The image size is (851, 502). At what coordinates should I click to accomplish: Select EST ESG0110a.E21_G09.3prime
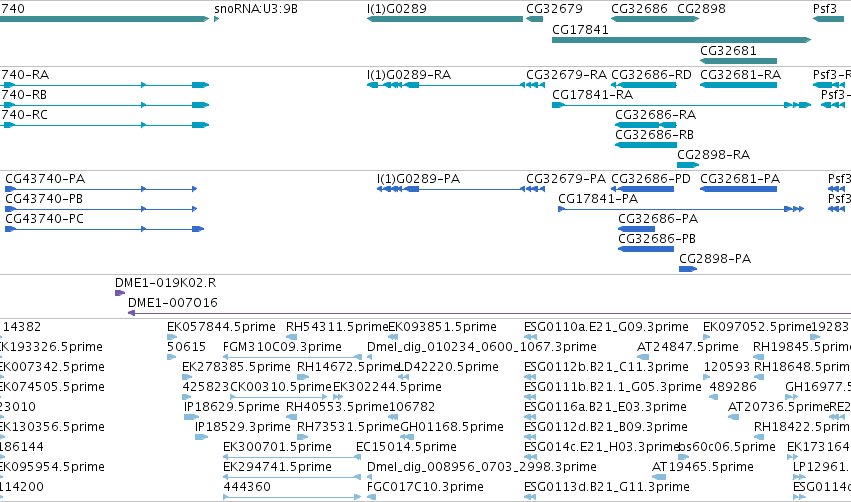point(530,337)
